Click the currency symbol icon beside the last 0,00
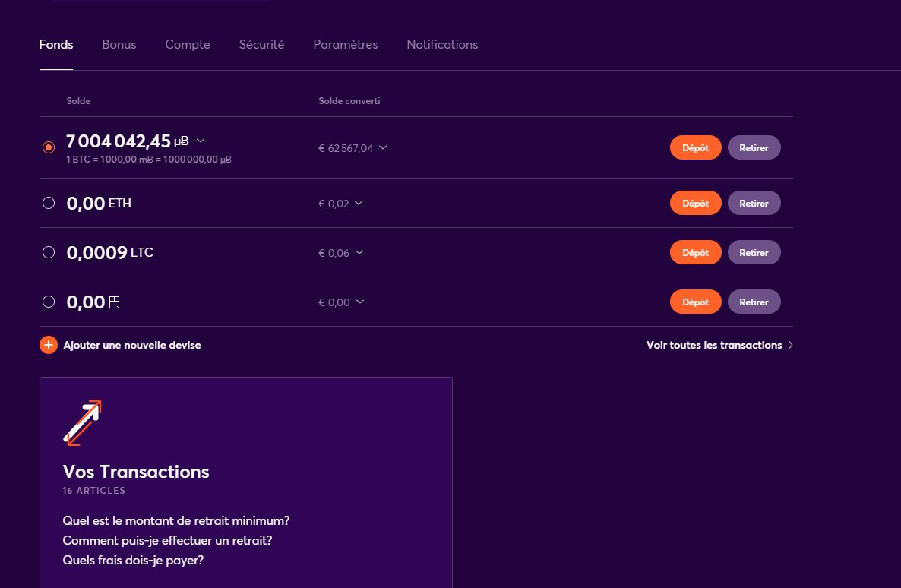This screenshot has height=588, width=901. point(115,302)
